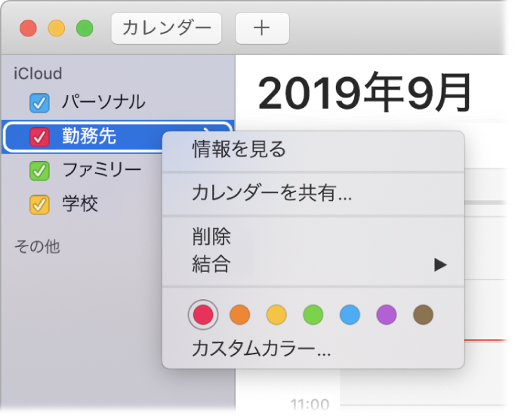Click the plus button to add an event

[x=262, y=28]
